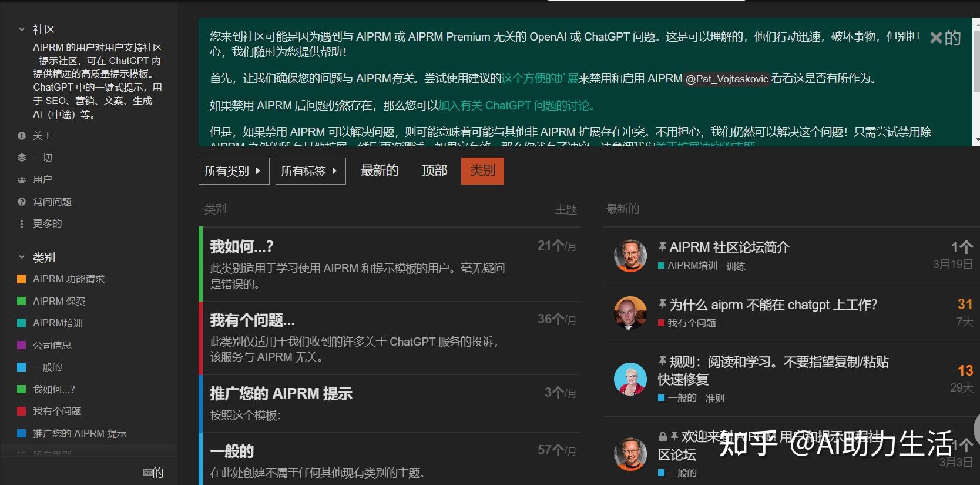The image size is (980, 485).
Task: Click the green AIPRM 保费 category swatch
Action: coord(22,301)
